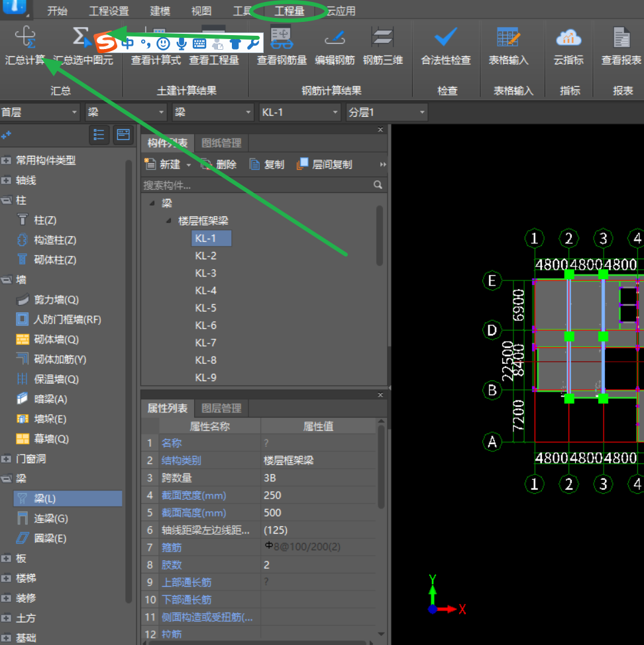
Task: Open the 钢筋三维 3D rebar view
Action: click(382, 36)
